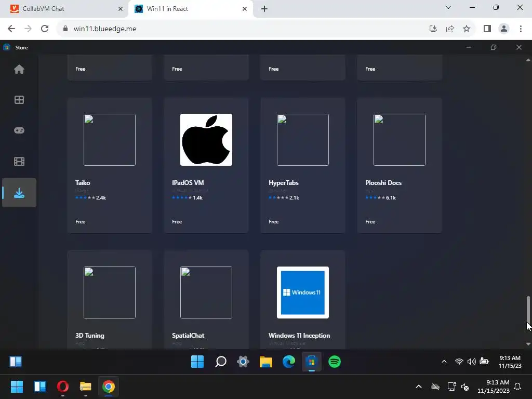Open the Store Movies film section
Image resolution: width=532 pixels, height=399 pixels.
19,162
